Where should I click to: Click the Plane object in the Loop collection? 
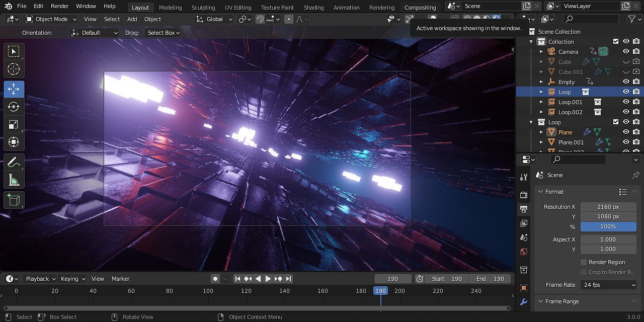pyautogui.click(x=566, y=132)
